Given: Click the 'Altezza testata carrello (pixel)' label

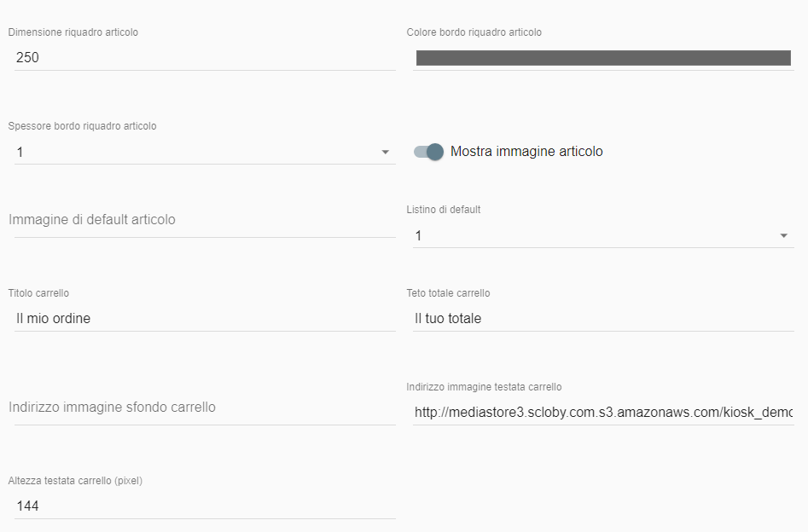Looking at the screenshot, I should (x=75, y=481).
